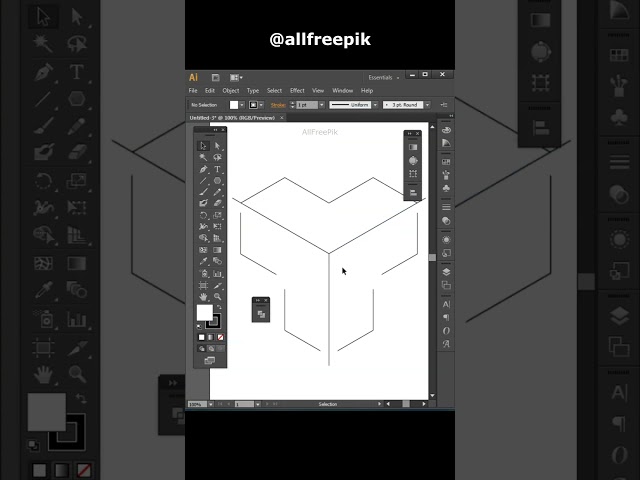Open zoom level dropdown in status bar
The height and width of the screenshot is (480, 640).
coord(211,404)
